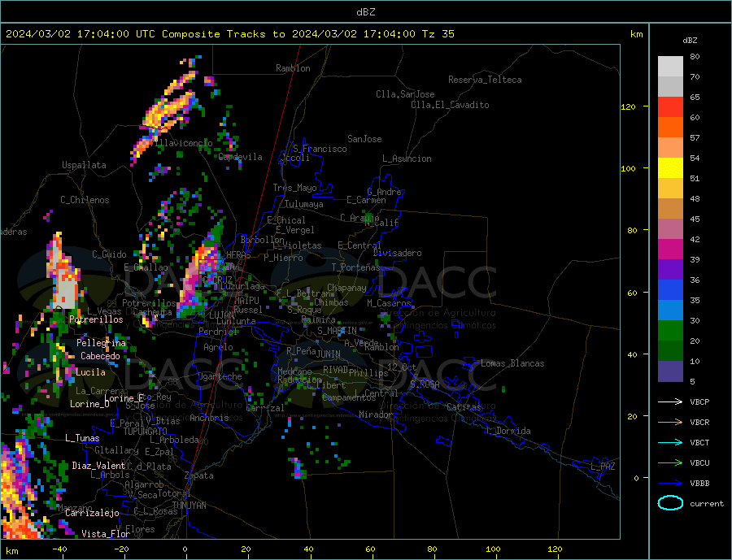Image resolution: width=732 pixels, height=560 pixels.
Task: Select the pink 45–42 dBZ swatch
Action: (x=670, y=229)
